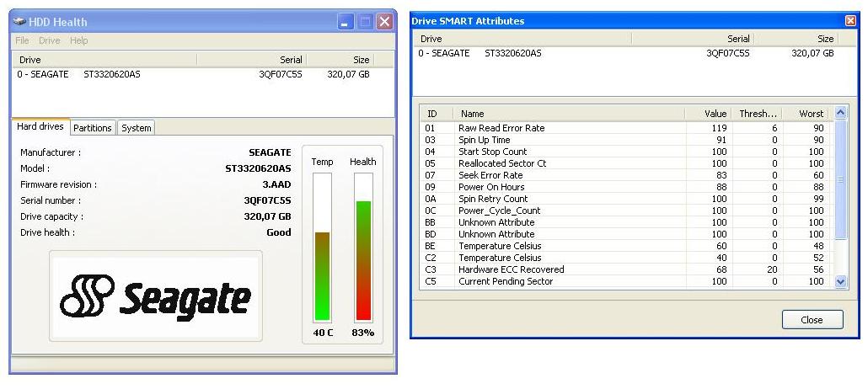Viewport: 868px width, 389px height.
Task: Click the serial number 3QF07C5S value in details
Action: click(267, 200)
